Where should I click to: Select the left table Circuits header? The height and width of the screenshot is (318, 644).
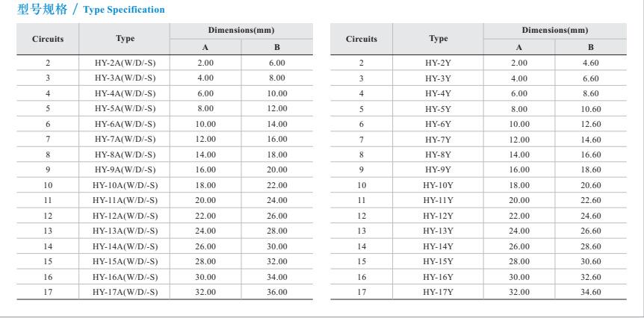pyautogui.click(x=48, y=39)
